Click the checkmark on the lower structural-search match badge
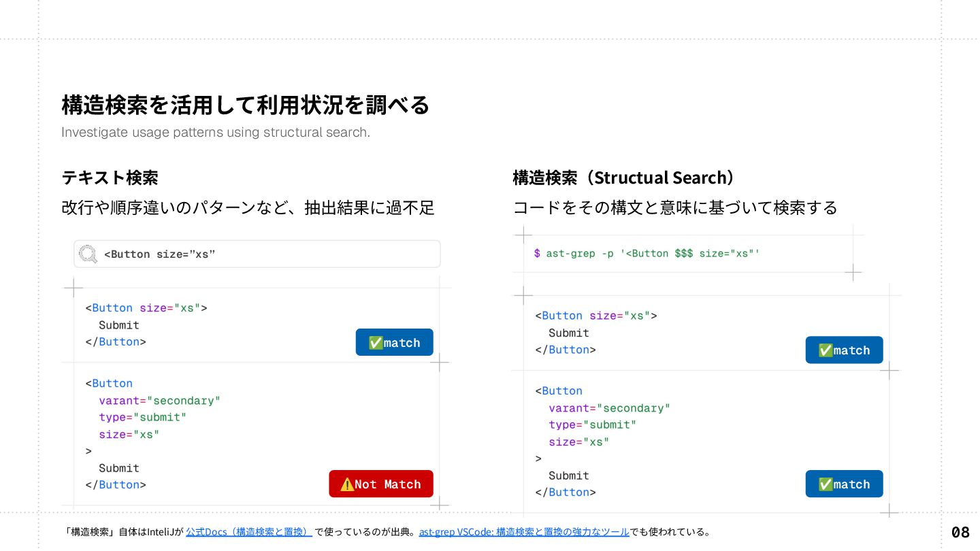 coord(825,484)
